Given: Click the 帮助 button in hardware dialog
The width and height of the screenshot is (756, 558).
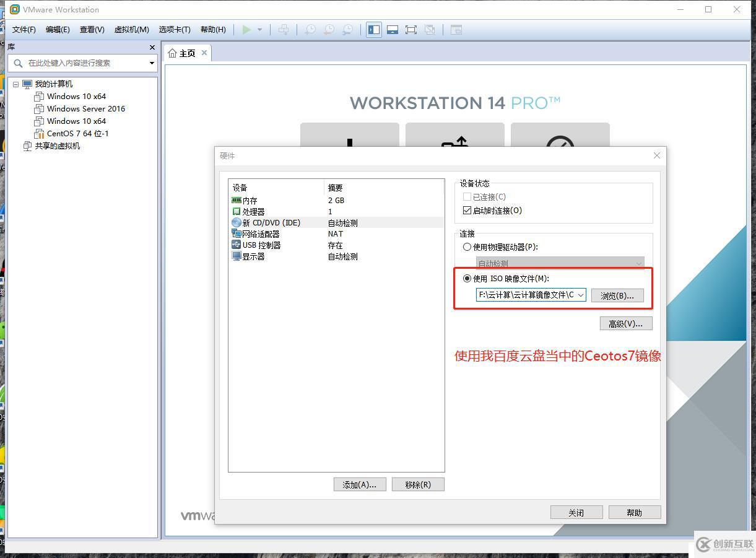Looking at the screenshot, I should pos(635,512).
